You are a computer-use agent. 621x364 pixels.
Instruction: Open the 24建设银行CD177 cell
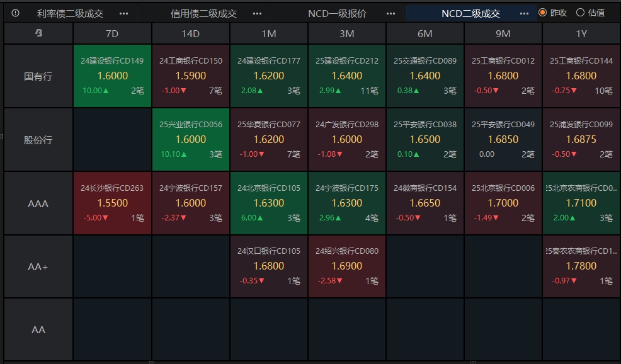(269, 76)
